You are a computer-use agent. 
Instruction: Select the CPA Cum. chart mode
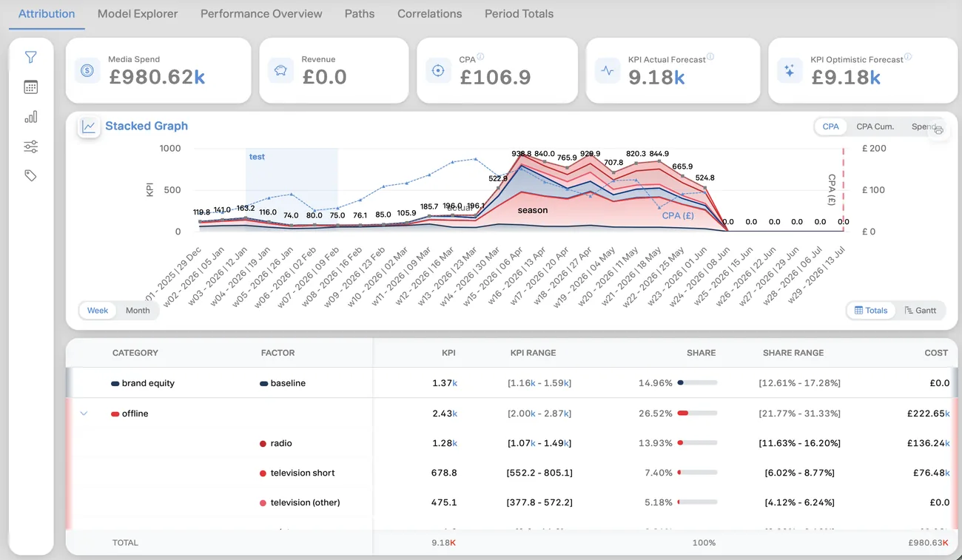coord(875,126)
